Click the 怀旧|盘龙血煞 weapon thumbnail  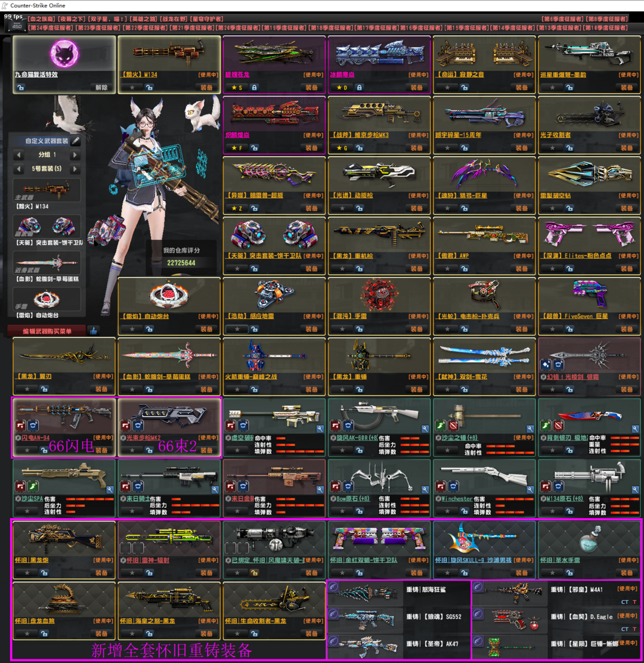64,599
